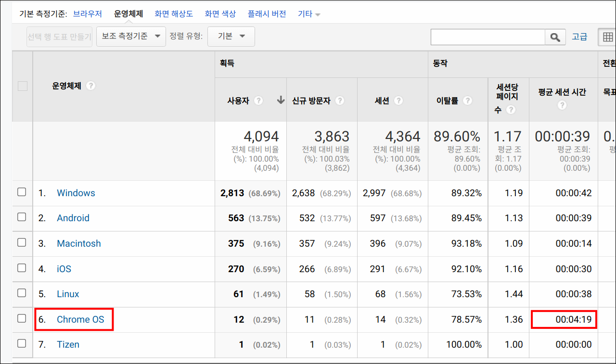The image size is (616, 364).
Task: Open the 고급 advanced filter link
Action: 579,37
